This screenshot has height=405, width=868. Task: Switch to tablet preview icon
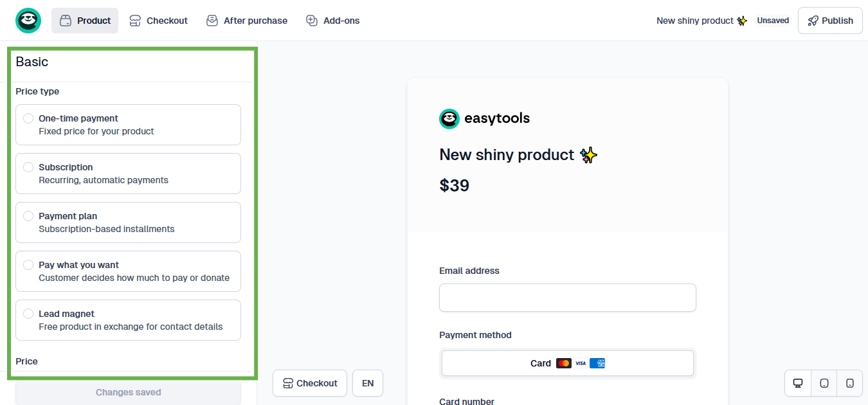coord(824,382)
